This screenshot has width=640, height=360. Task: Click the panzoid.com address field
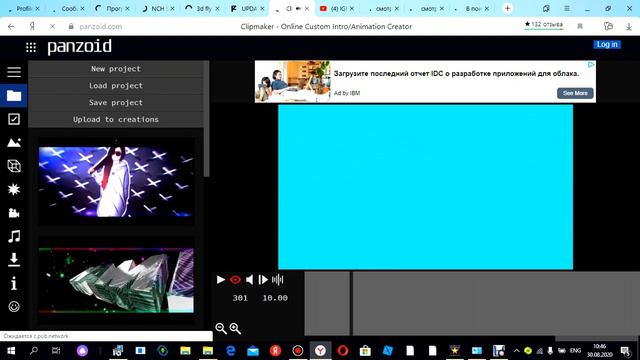point(101,27)
